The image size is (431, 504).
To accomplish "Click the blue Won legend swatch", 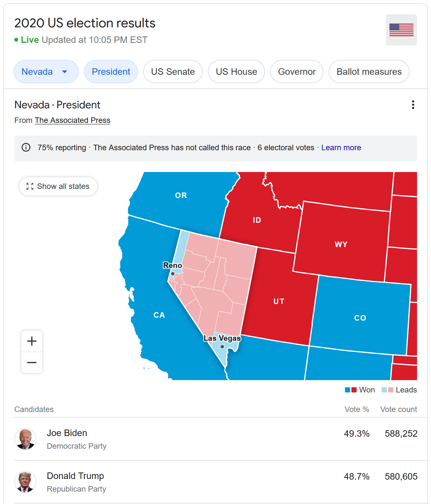I will (x=348, y=390).
